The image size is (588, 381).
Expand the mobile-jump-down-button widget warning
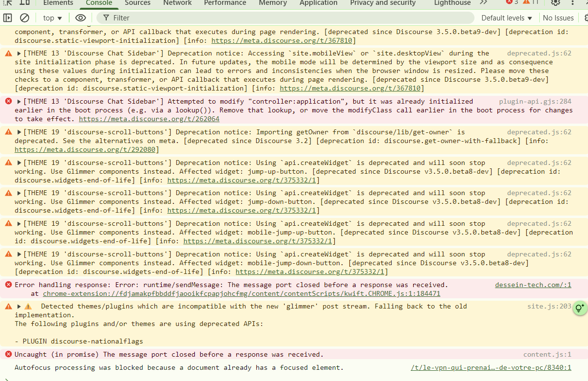(x=19, y=254)
